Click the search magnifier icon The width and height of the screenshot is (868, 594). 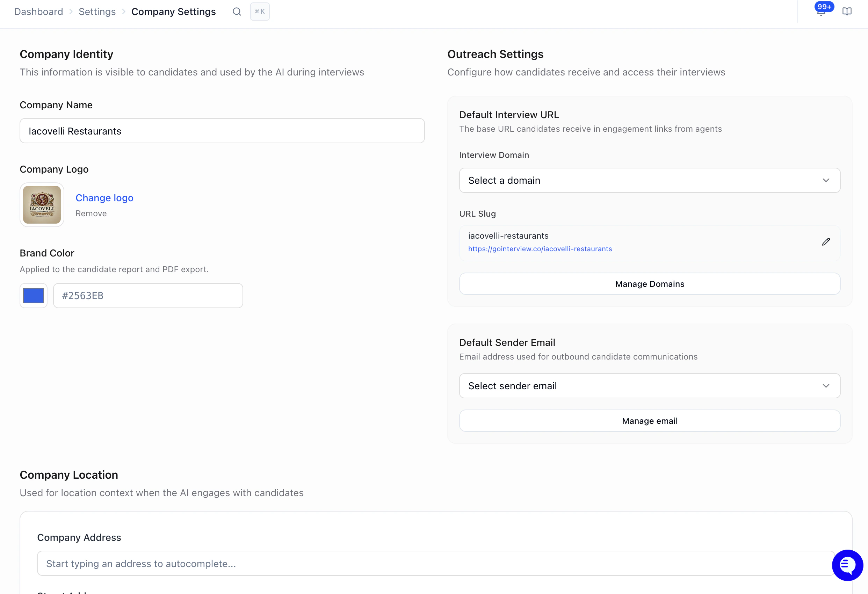(x=237, y=12)
